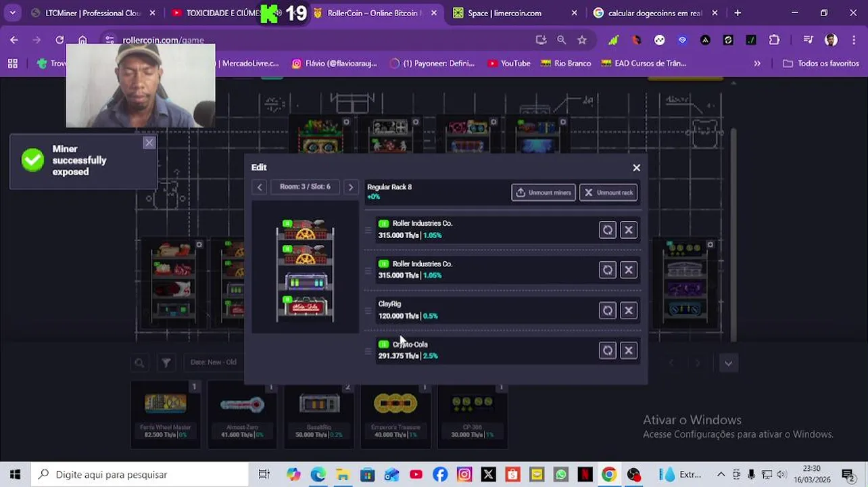Remove the first Roller Industries Co. miner
The height and width of the screenshot is (487, 868).
pos(629,230)
